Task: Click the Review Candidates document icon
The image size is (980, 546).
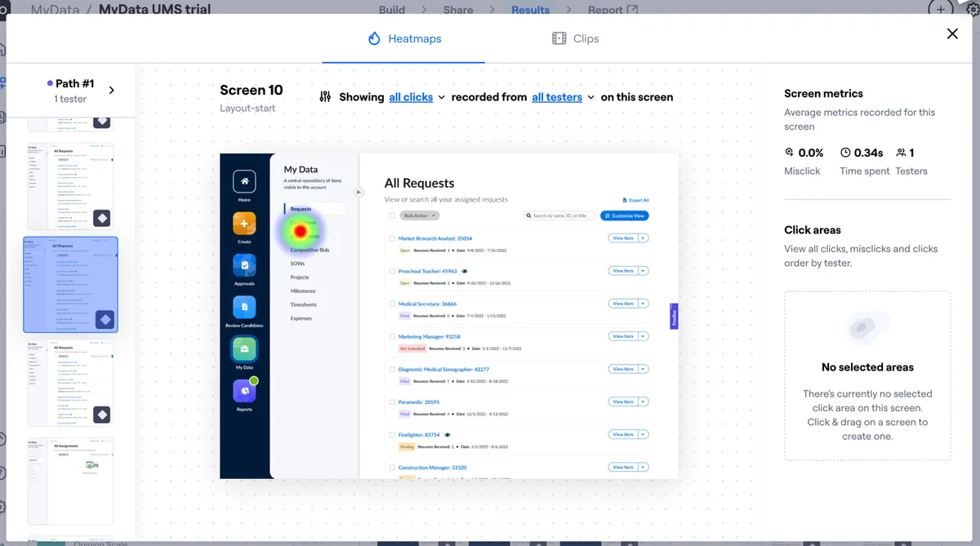Action: [244, 308]
